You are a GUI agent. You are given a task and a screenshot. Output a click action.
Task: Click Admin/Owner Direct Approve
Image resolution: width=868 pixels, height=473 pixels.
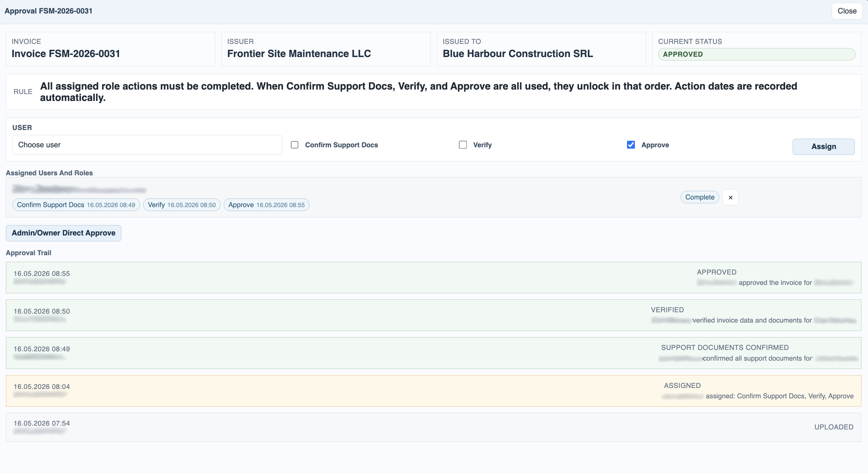click(64, 233)
